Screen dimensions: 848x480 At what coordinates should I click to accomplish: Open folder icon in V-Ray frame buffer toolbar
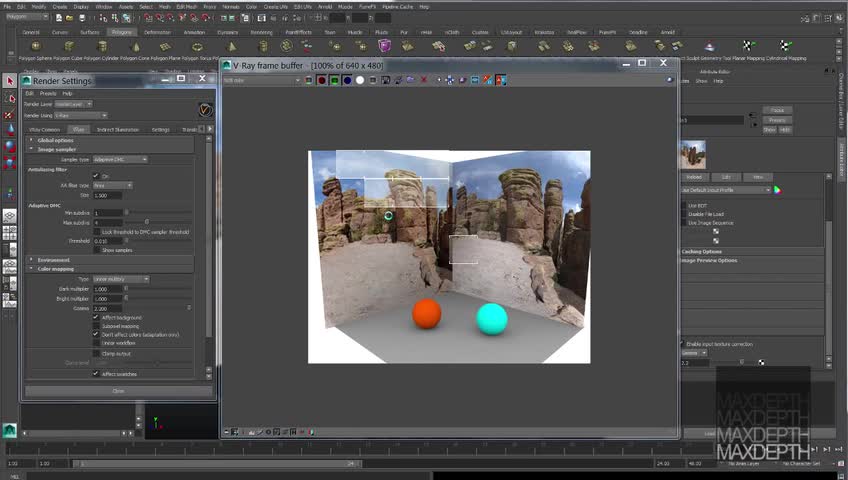(410, 80)
